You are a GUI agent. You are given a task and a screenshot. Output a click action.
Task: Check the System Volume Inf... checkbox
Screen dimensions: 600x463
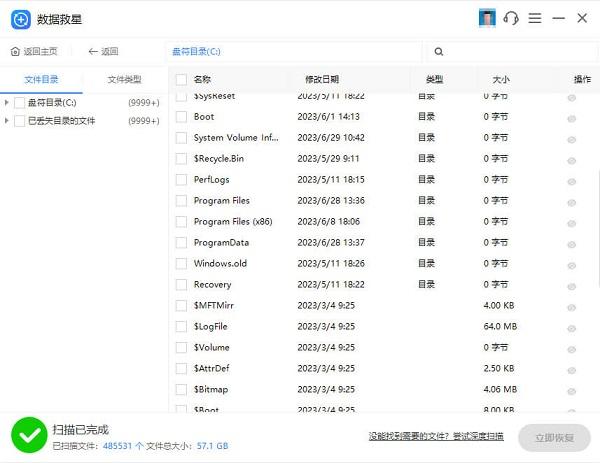pyautogui.click(x=181, y=138)
